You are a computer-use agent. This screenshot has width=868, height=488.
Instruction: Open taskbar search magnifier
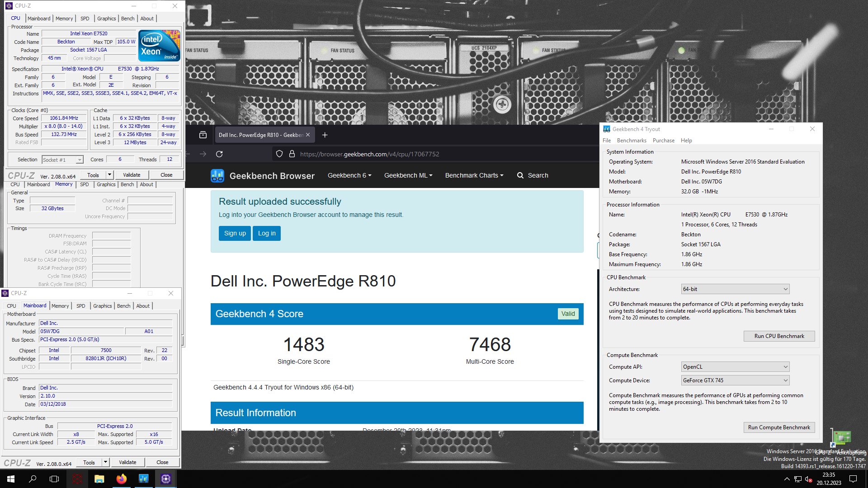pos(33,479)
